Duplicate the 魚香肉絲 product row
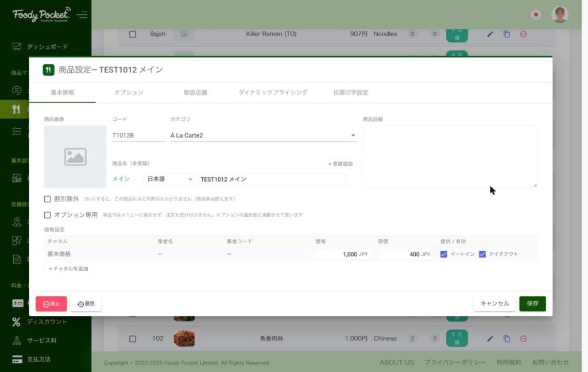This screenshot has height=372, width=588. [x=506, y=339]
